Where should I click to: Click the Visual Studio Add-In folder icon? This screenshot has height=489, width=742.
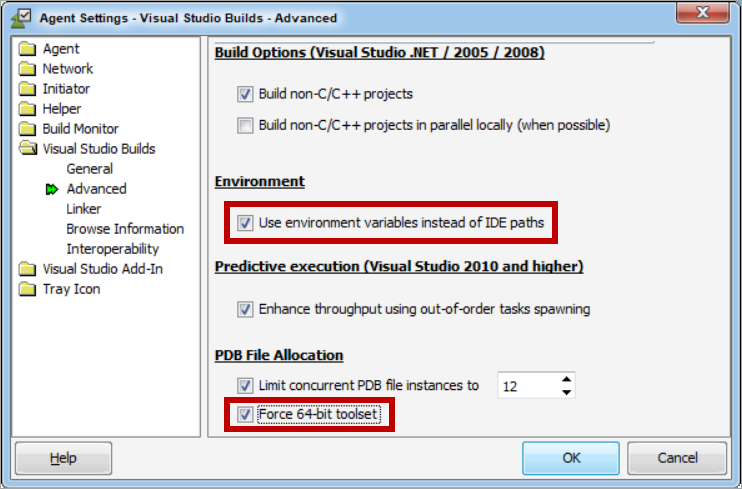click(x=27, y=269)
